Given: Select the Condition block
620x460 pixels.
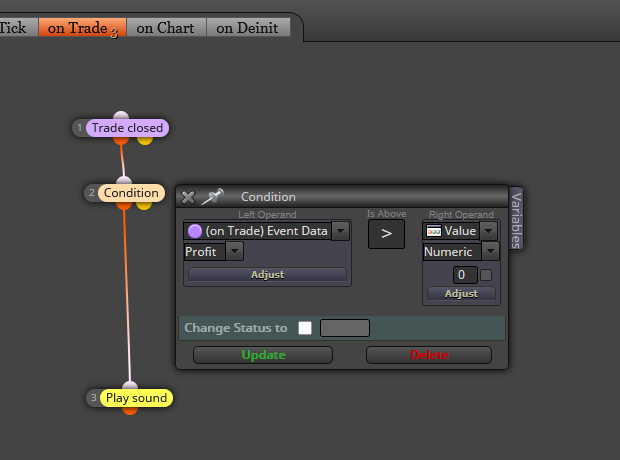Looking at the screenshot, I should (x=131, y=193).
